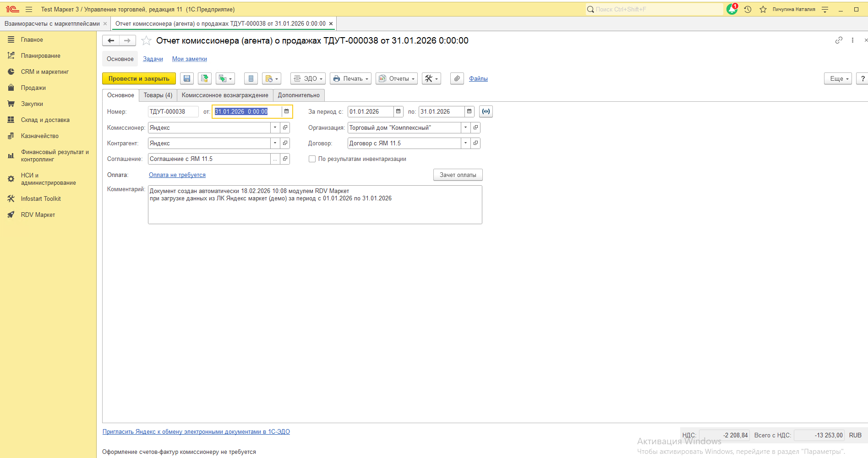Open the history clock icon in title bar

pyautogui.click(x=748, y=9)
